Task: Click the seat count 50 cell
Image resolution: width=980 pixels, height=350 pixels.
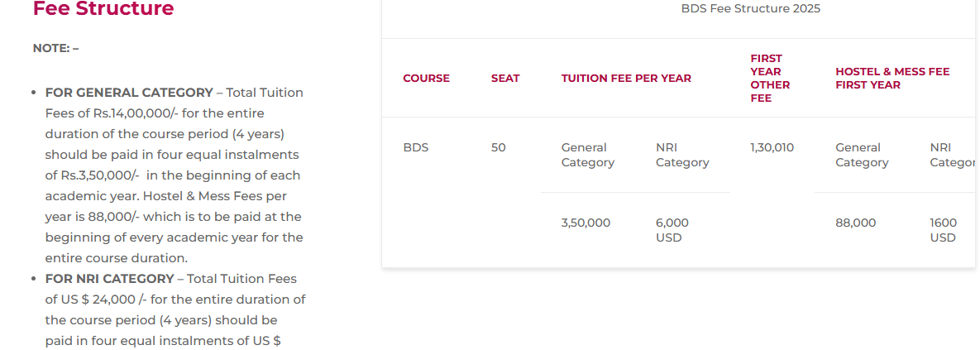Action: point(498,148)
